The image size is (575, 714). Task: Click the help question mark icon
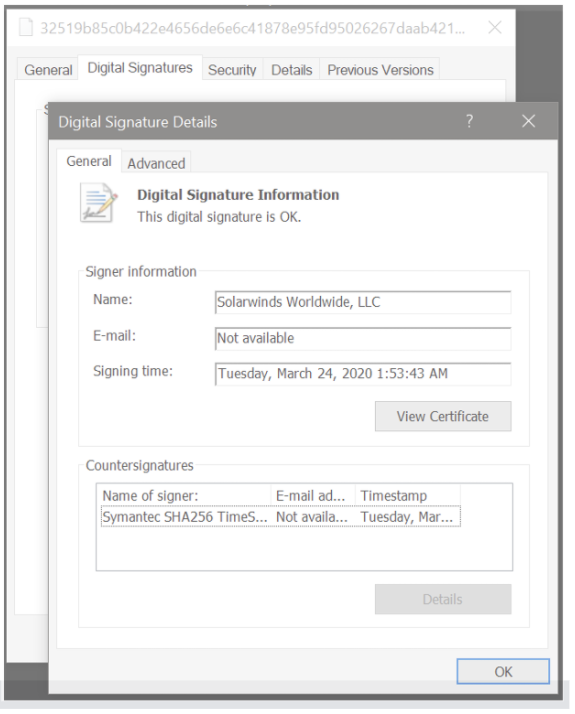click(x=469, y=121)
